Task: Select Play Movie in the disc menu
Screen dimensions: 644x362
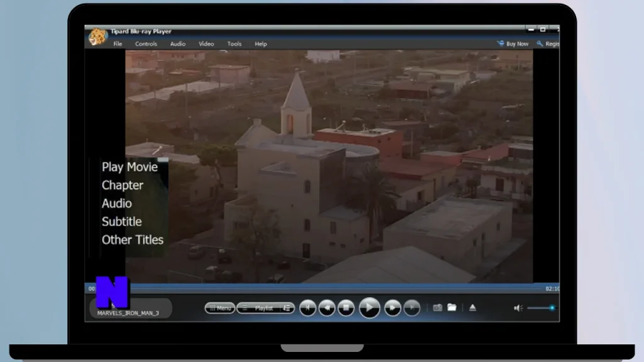Action: (130, 167)
